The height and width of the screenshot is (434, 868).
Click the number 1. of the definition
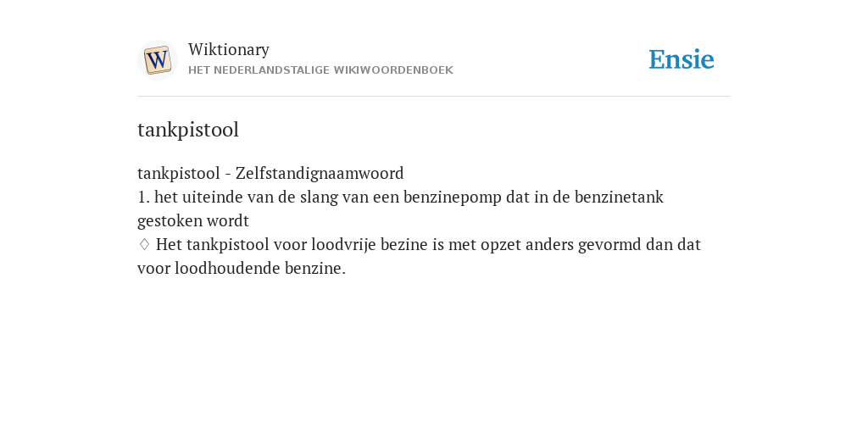[143, 197]
